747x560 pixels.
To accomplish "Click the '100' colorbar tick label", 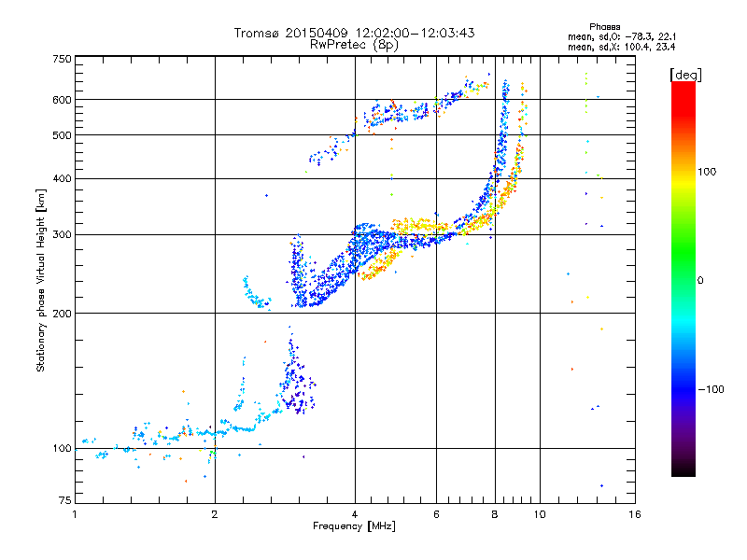I will (x=707, y=172).
